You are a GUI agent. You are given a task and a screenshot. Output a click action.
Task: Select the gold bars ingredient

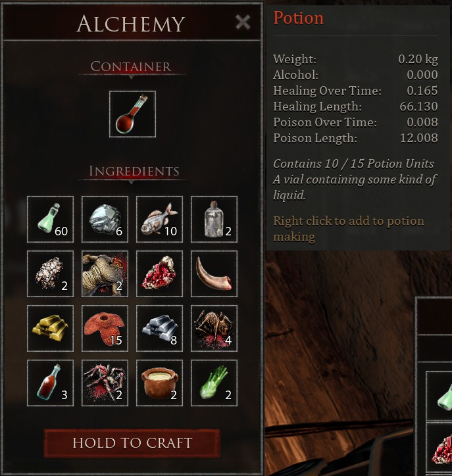[51, 329]
